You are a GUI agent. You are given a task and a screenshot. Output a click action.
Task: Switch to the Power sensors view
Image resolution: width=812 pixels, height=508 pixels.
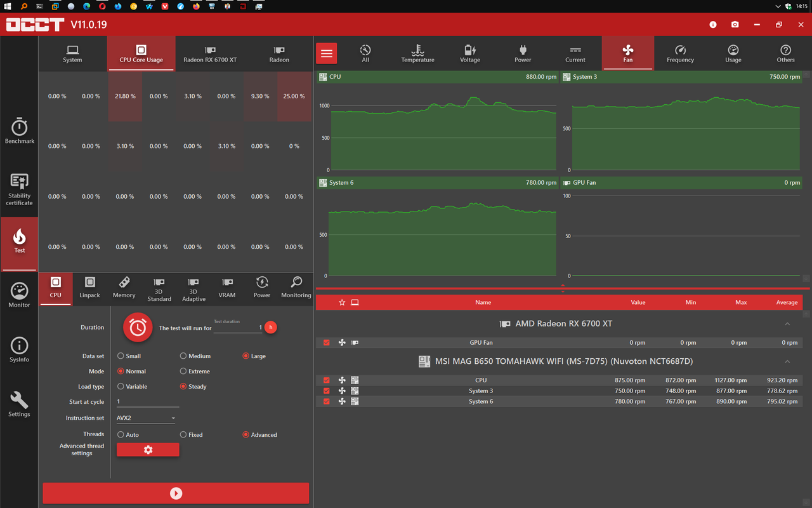tap(523, 53)
